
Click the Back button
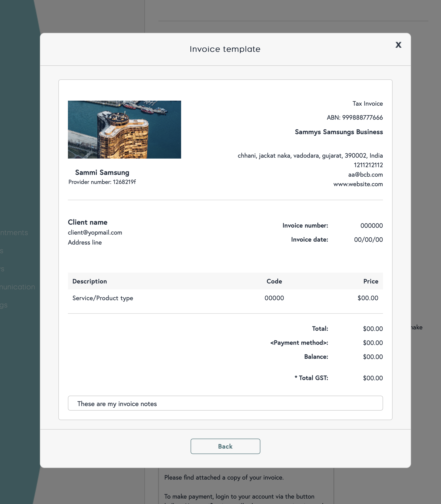tap(225, 446)
